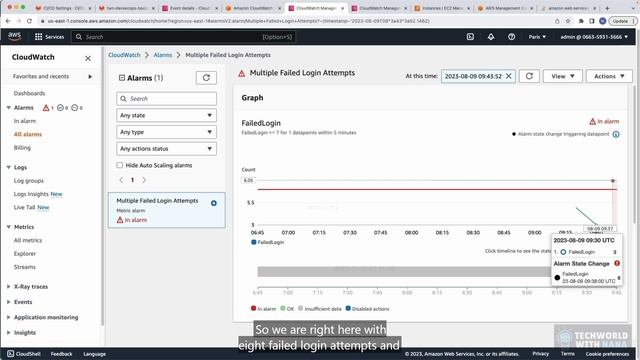
Task: Open Privacy footer link
Action: pyautogui.click(x=540, y=353)
